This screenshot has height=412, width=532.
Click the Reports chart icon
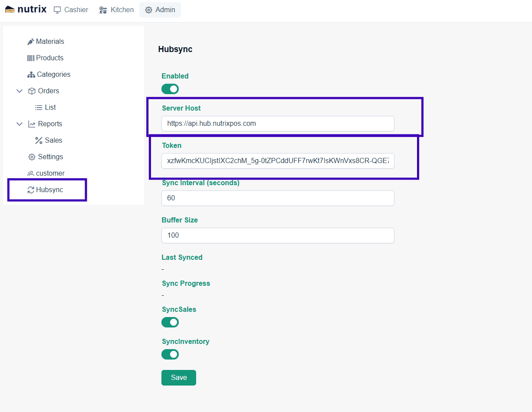(32, 124)
